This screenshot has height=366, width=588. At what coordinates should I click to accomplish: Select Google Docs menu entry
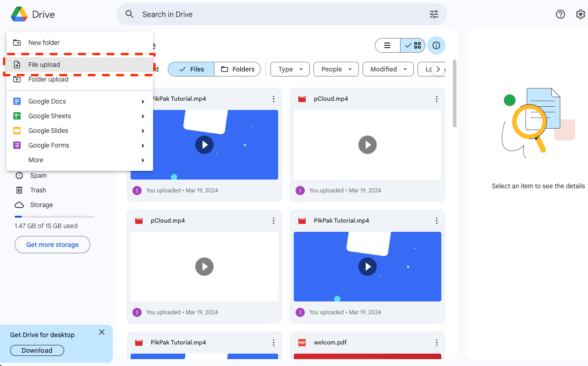[80, 101]
